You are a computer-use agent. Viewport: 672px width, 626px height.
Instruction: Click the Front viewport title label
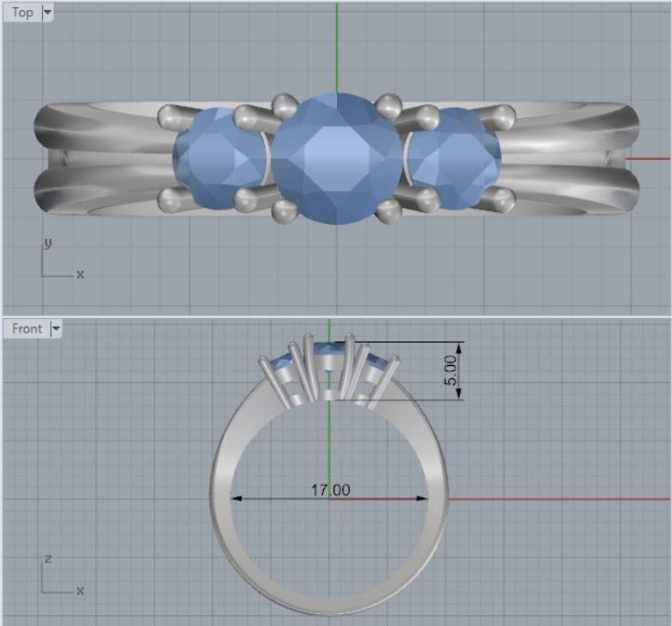tap(27, 329)
